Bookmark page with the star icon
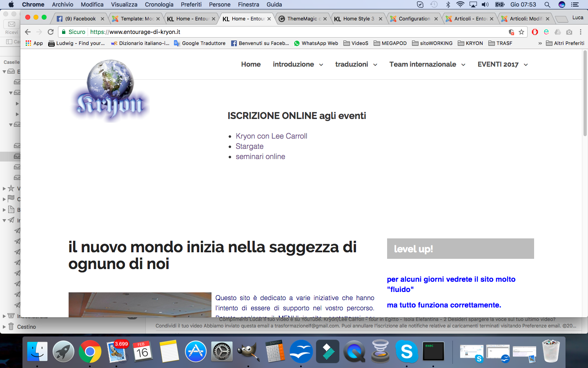The image size is (588, 368). (x=521, y=32)
